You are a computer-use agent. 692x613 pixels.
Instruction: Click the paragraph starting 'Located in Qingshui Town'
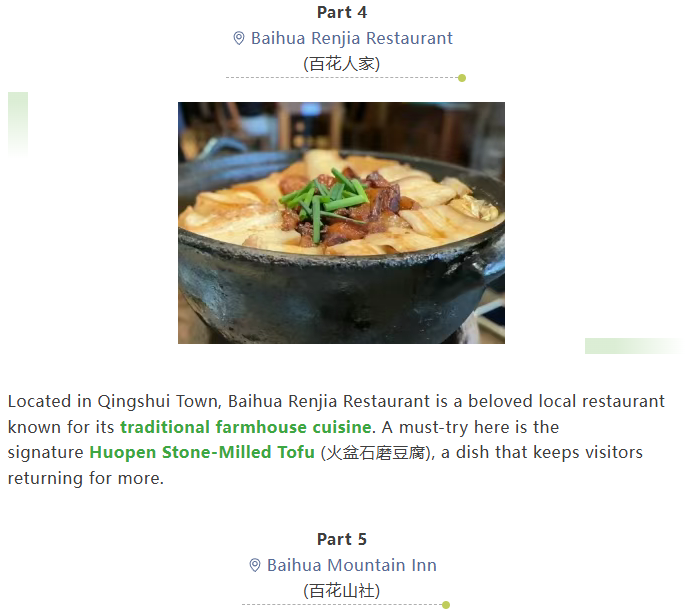point(336,440)
